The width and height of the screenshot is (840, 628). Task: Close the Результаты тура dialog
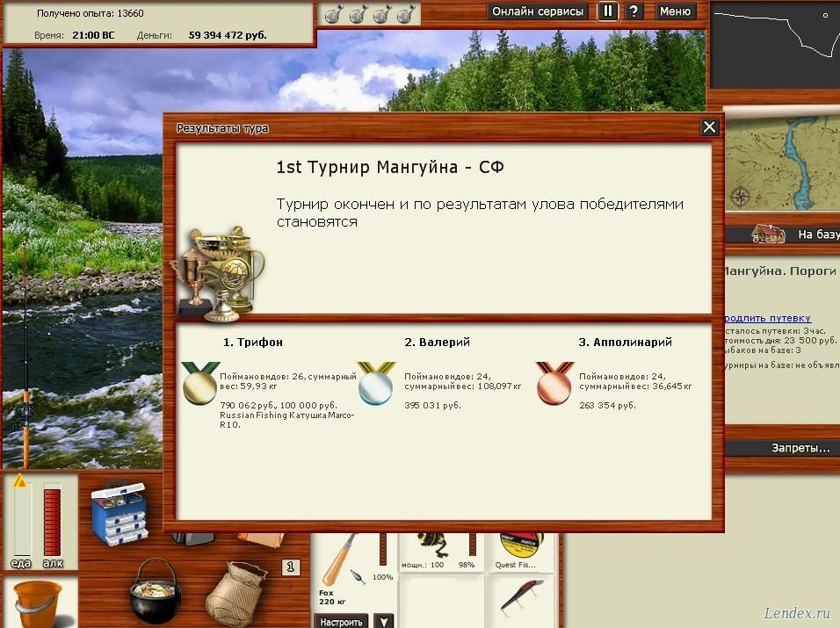click(x=709, y=127)
